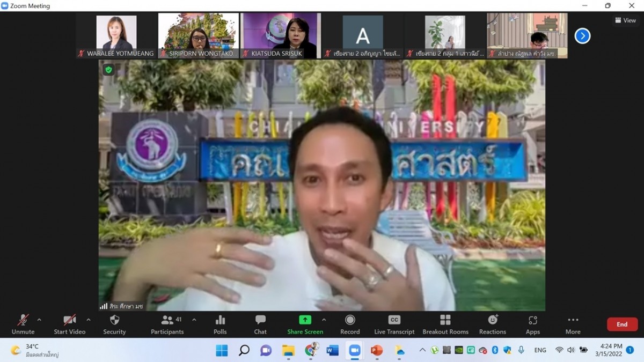Viewport: 644px width, 362px height.
Task: Click the green uTorrent tray icon
Action: [x=434, y=350]
